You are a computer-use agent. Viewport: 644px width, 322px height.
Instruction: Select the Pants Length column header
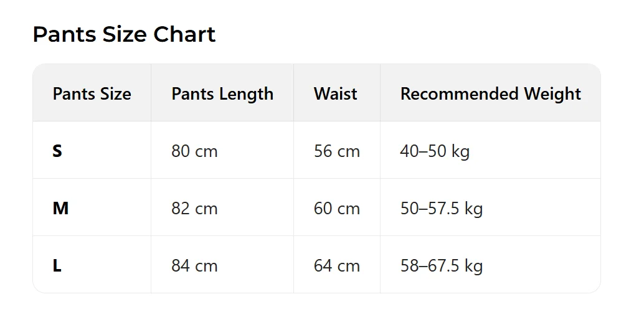pos(222,94)
